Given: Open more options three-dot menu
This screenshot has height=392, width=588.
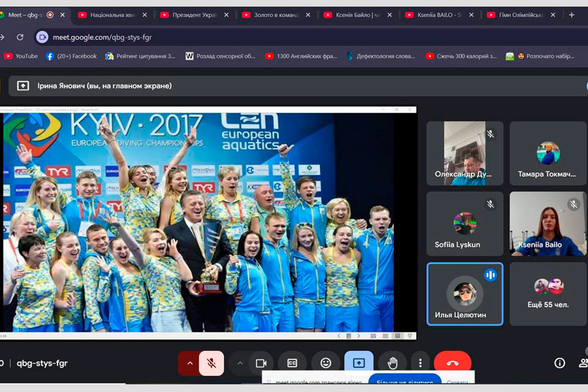Looking at the screenshot, I should pos(420,363).
